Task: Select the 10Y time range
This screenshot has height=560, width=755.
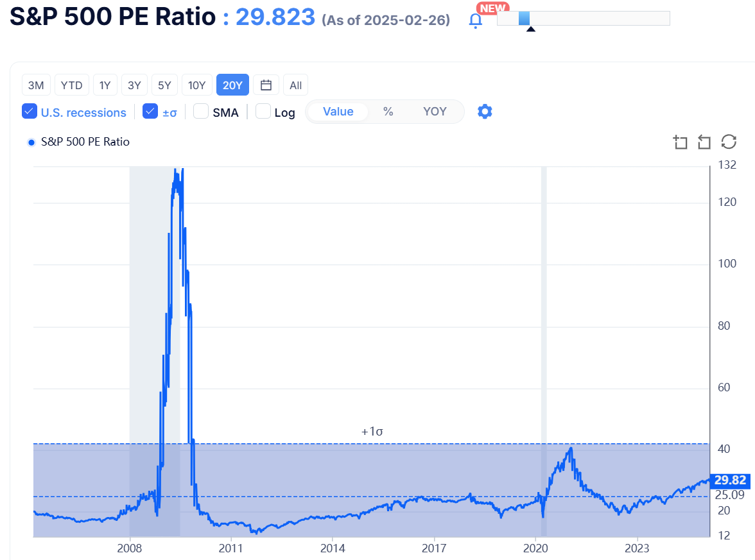Action: coord(197,85)
